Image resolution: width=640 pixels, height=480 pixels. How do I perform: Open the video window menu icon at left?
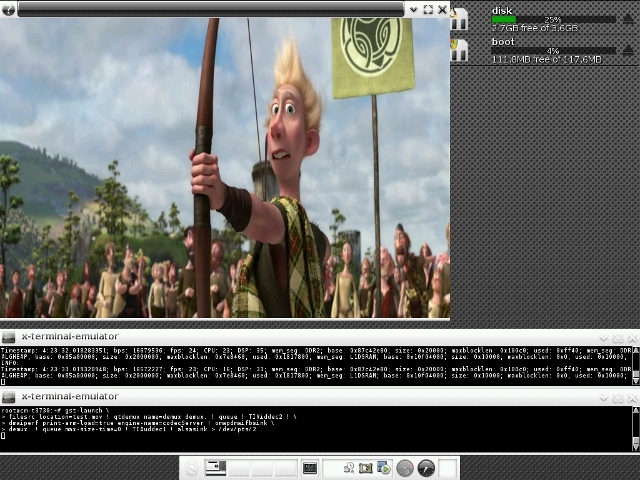9,9
